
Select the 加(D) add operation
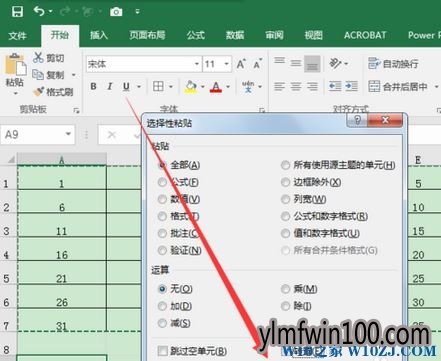coord(175,306)
